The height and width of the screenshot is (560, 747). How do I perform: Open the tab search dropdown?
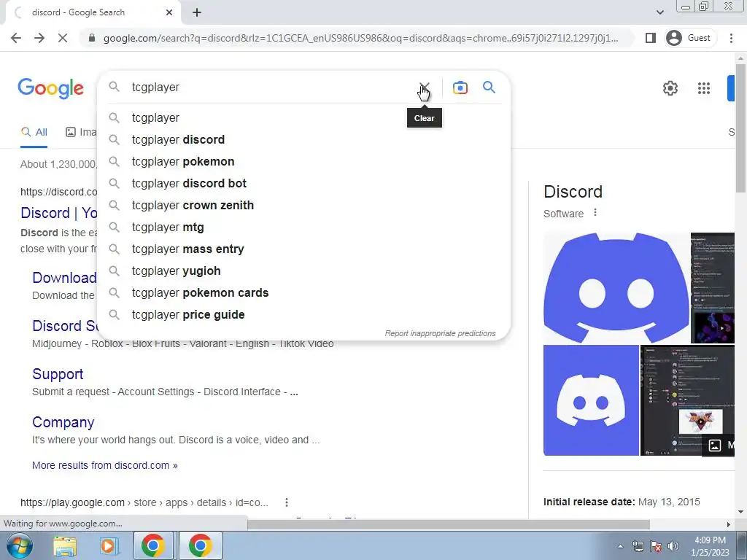point(659,12)
